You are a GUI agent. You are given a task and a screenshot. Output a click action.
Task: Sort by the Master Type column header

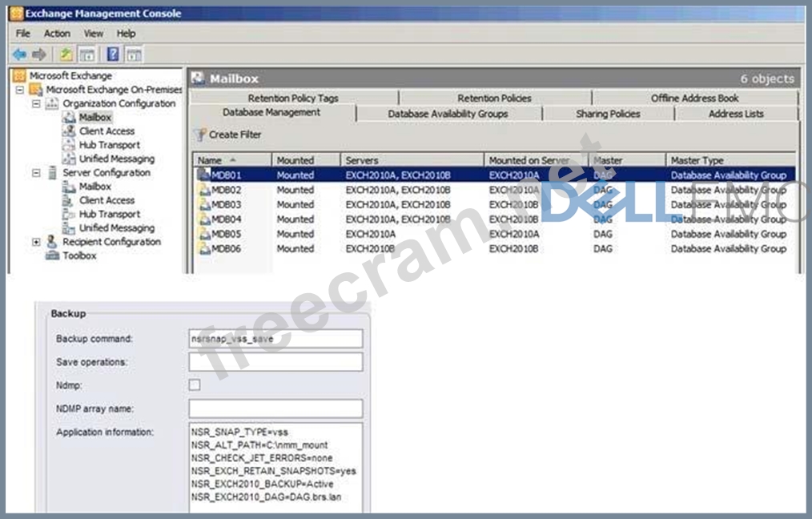730,160
